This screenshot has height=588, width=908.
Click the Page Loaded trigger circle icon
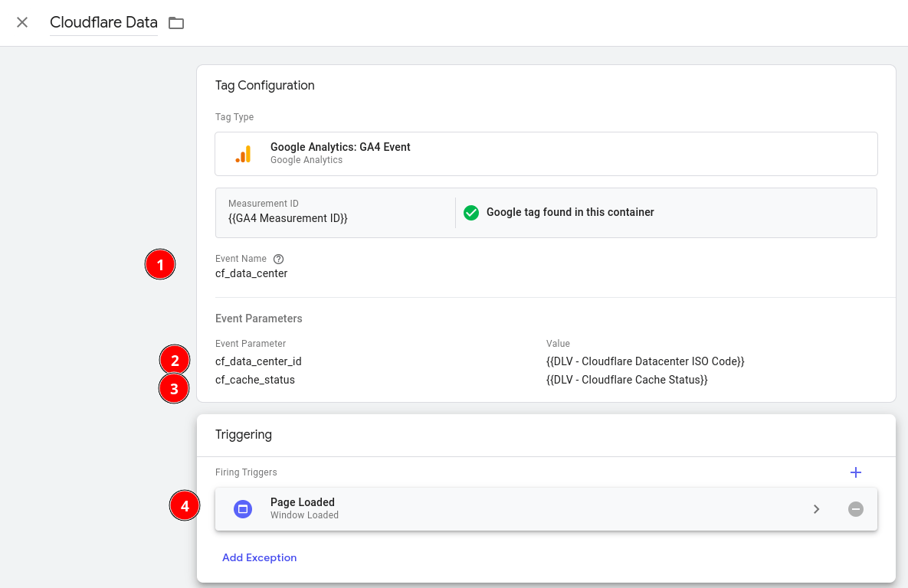pos(242,508)
